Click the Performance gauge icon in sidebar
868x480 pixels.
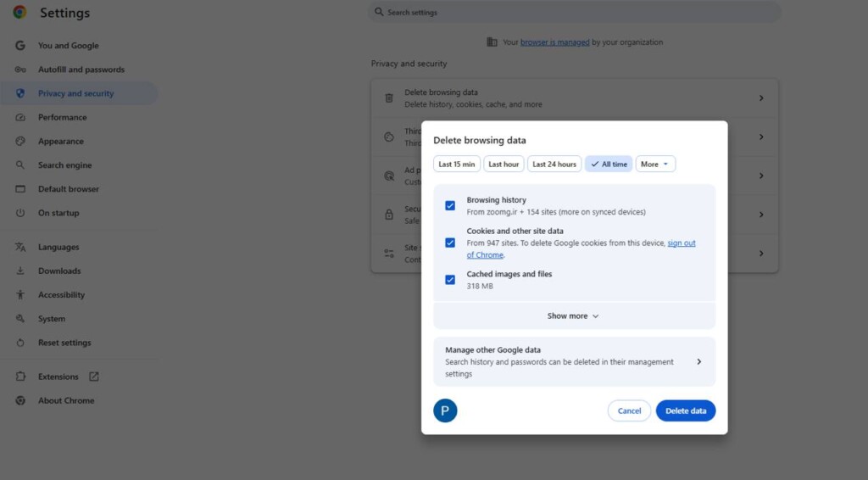coord(20,117)
